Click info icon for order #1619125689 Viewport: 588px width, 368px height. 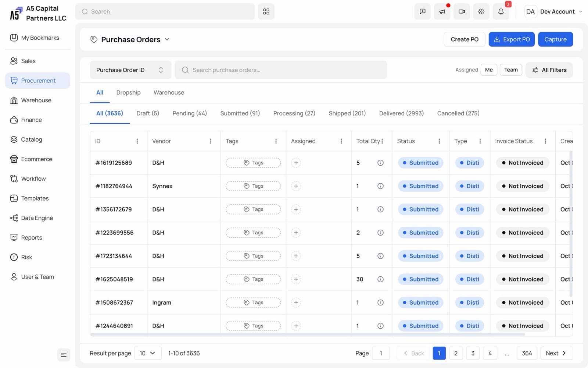point(380,163)
